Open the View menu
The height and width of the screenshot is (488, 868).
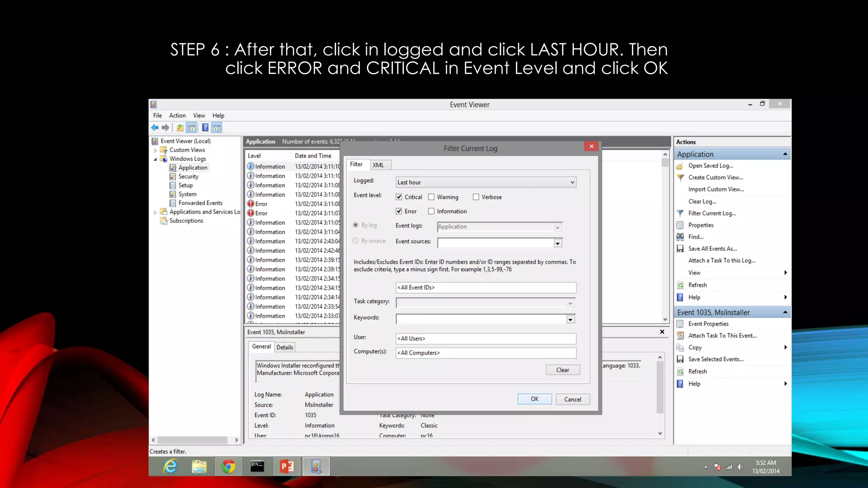click(199, 115)
